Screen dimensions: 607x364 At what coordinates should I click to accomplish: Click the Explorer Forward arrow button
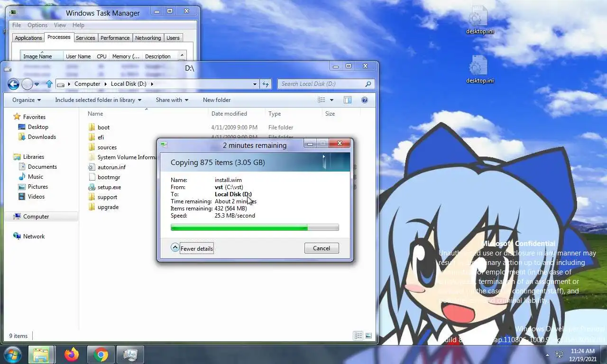tap(27, 84)
